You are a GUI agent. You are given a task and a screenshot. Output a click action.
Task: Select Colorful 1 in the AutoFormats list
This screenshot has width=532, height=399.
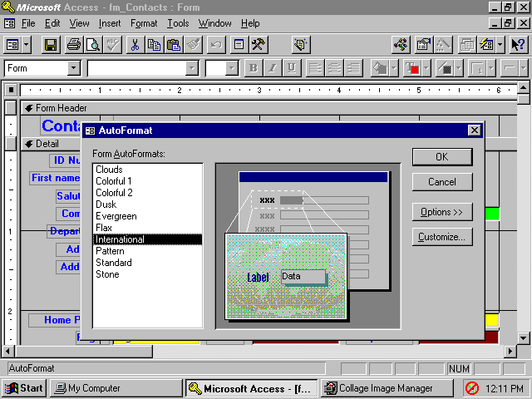(x=147, y=181)
